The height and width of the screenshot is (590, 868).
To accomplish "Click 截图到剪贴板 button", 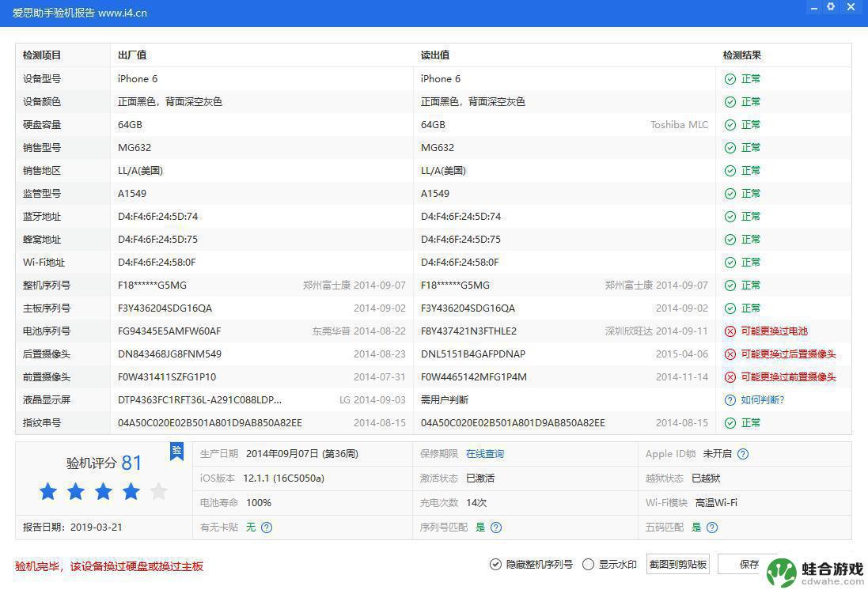I will [x=677, y=564].
